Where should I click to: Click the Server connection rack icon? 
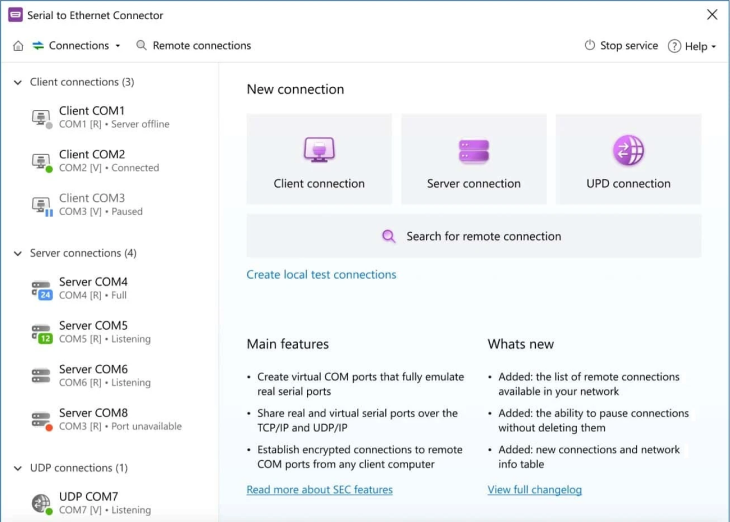473,150
